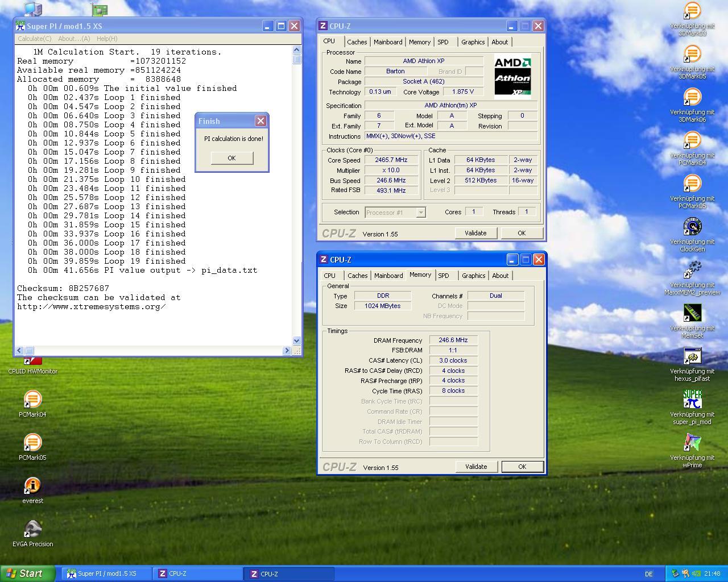This screenshot has height=582, width=728.
Task: Click the taskbar clock showing 21:48
Action: [712, 574]
